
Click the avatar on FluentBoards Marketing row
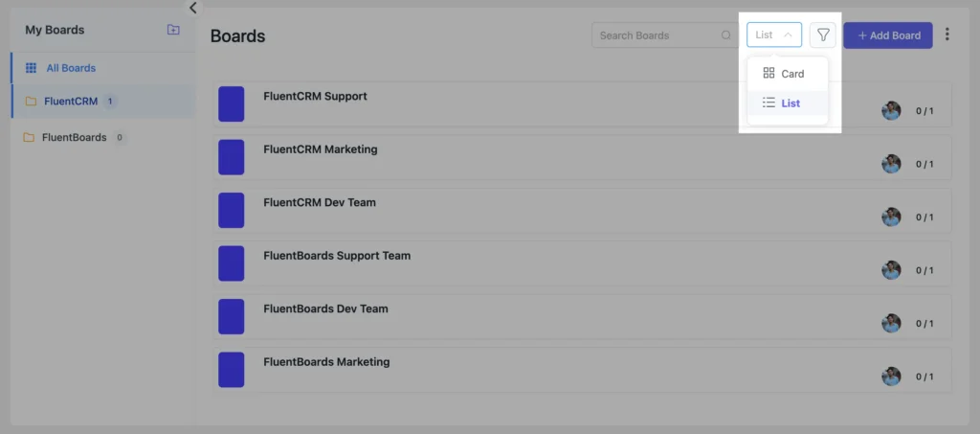pyautogui.click(x=891, y=377)
